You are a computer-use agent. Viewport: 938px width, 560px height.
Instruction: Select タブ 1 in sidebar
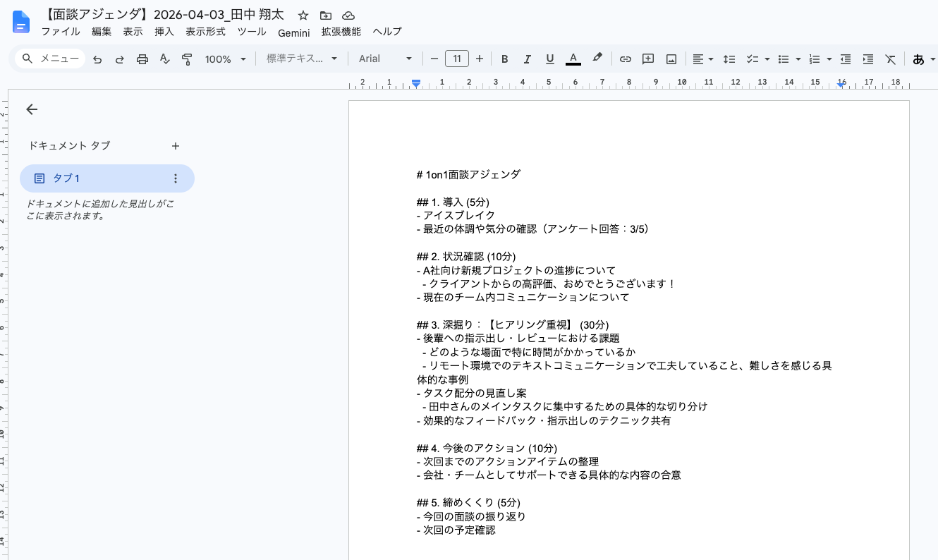click(107, 178)
